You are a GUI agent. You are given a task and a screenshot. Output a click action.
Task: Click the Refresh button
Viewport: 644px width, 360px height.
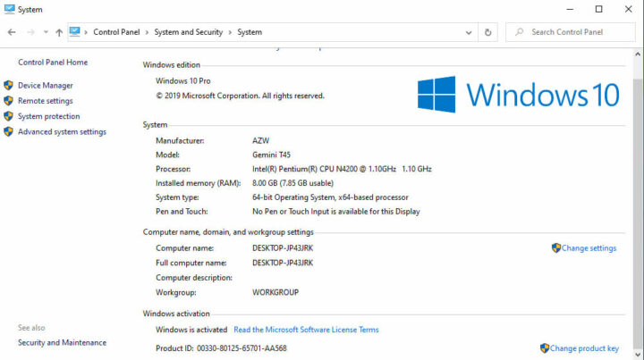(x=488, y=32)
